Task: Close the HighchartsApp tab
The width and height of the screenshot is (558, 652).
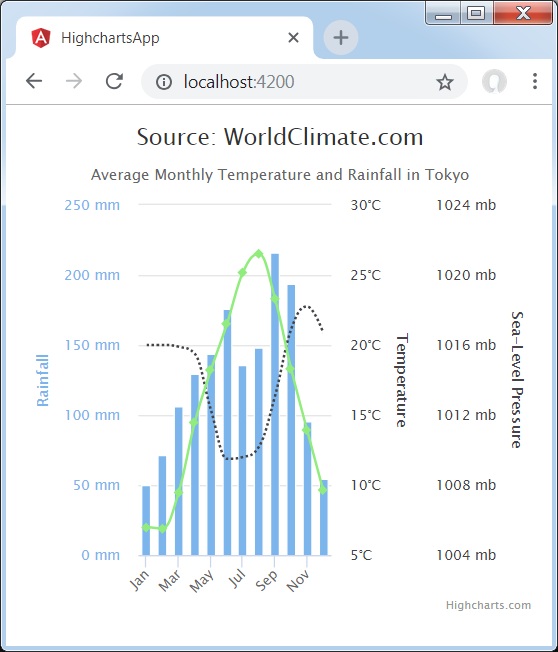Action: 293,38
